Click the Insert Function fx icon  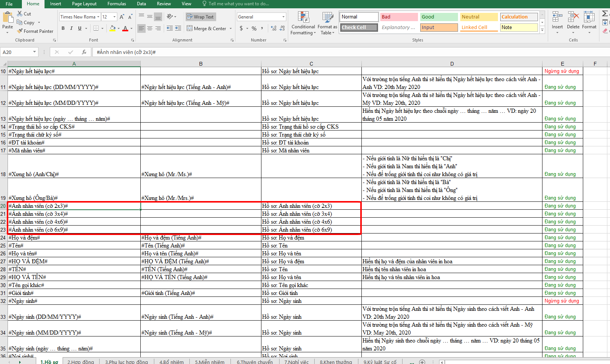(84, 52)
